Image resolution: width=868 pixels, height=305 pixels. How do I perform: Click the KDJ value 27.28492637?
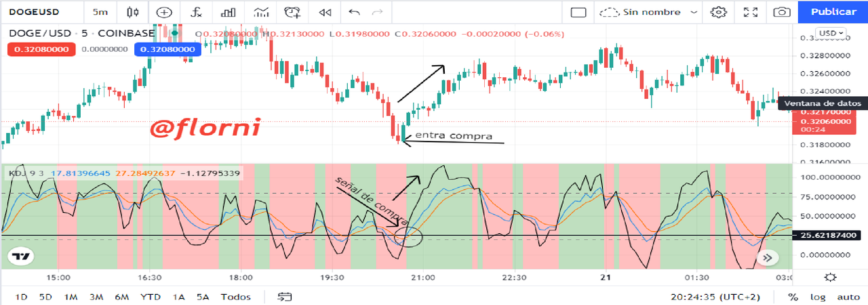pyautogui.click(x=146, y=174)
